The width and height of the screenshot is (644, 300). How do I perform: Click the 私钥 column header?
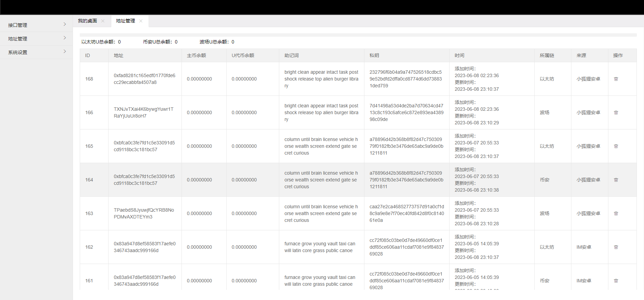[374, 55]
